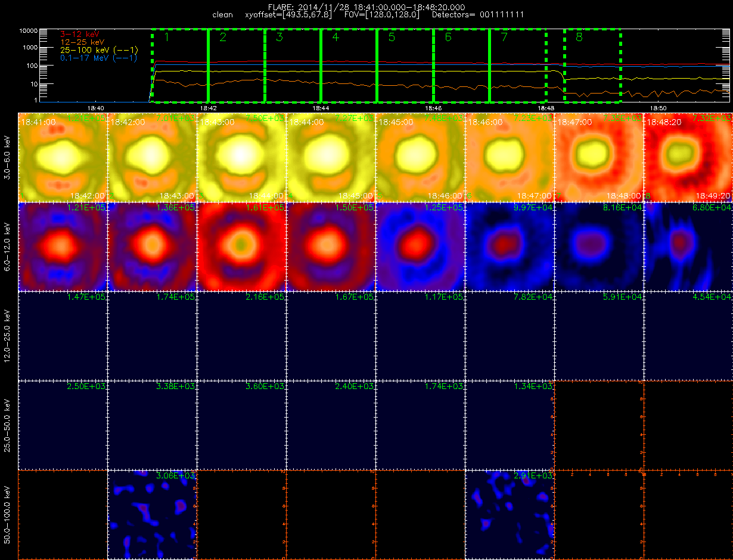Select the 12-25 keV panel labeled 2.16E+05
This screenshot has height=560, width=733.
(x=242, y=336)
